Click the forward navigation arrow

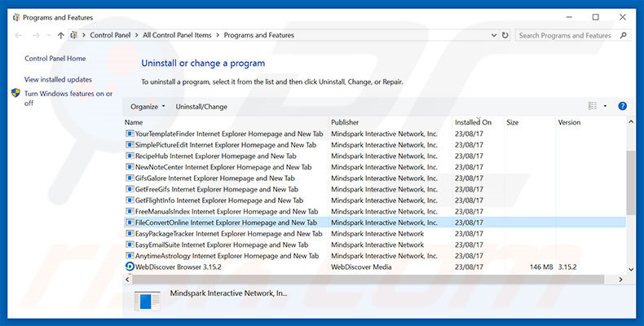tap(36, 35)
